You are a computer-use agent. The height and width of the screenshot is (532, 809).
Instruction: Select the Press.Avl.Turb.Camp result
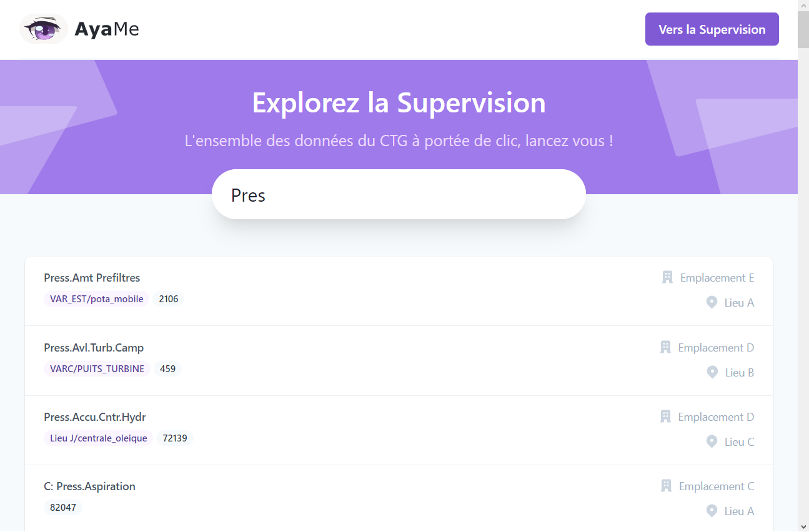pyautogui.click(x=399, y=361)
